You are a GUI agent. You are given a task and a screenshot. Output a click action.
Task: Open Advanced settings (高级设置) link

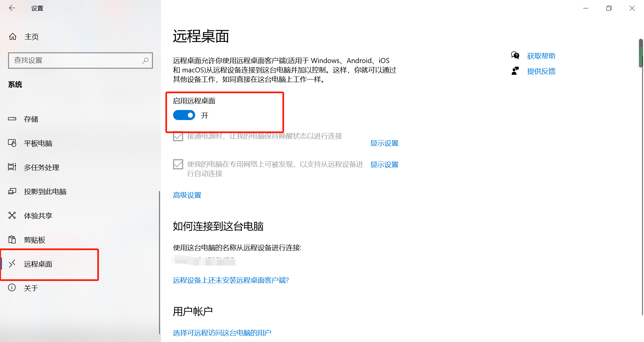(187, 195)
